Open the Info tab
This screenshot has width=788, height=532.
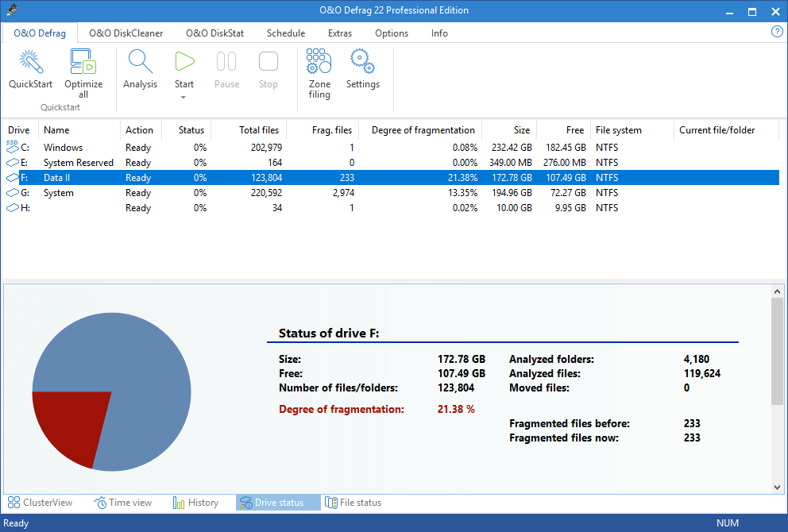click(439, 33)
